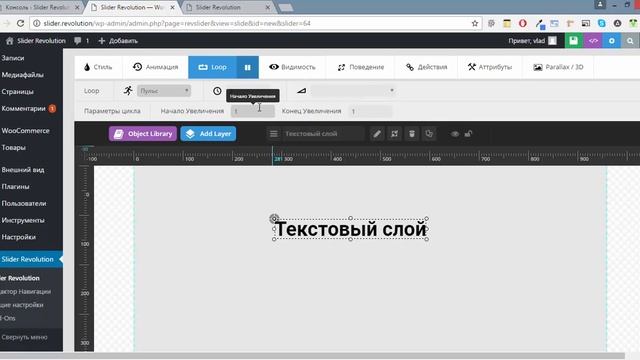Open the Стиль tab
This screenshot has width=640, height=360.
[x=98, y=67]
